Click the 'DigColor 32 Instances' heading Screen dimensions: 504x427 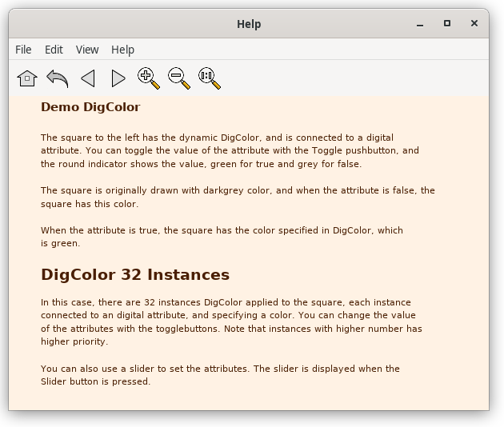[135, 275]
